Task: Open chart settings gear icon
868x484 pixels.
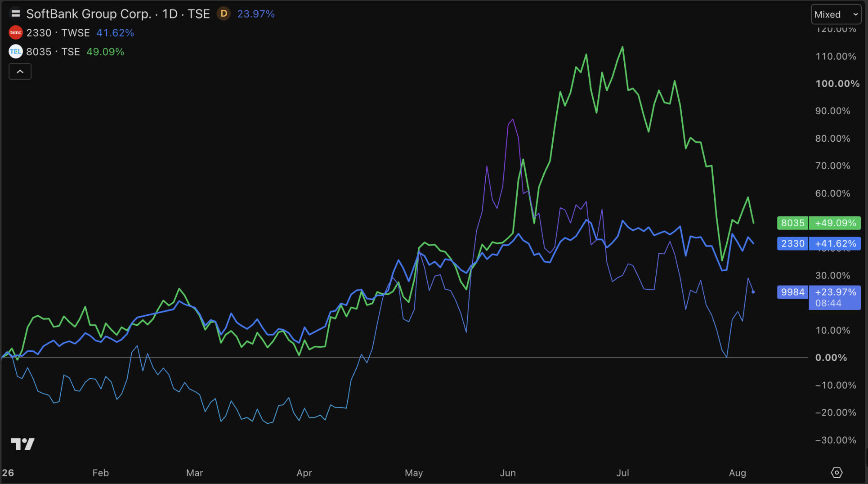Action: (x=837, y=473)
